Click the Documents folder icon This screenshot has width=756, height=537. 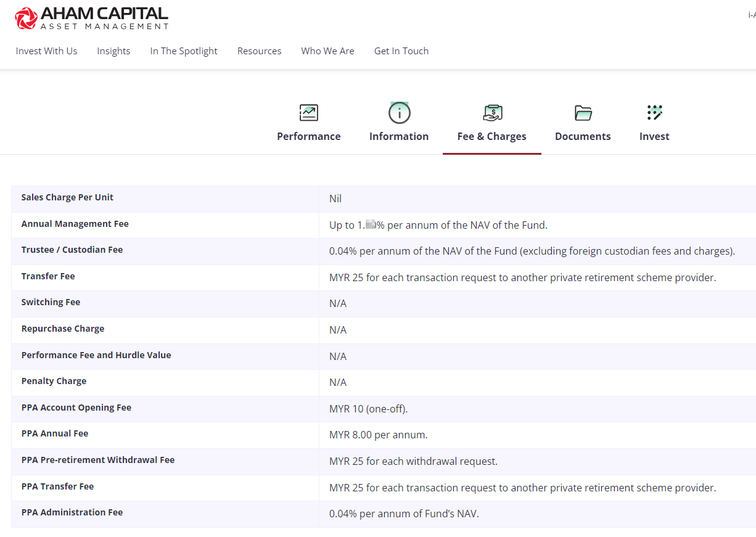coord(583,113)
